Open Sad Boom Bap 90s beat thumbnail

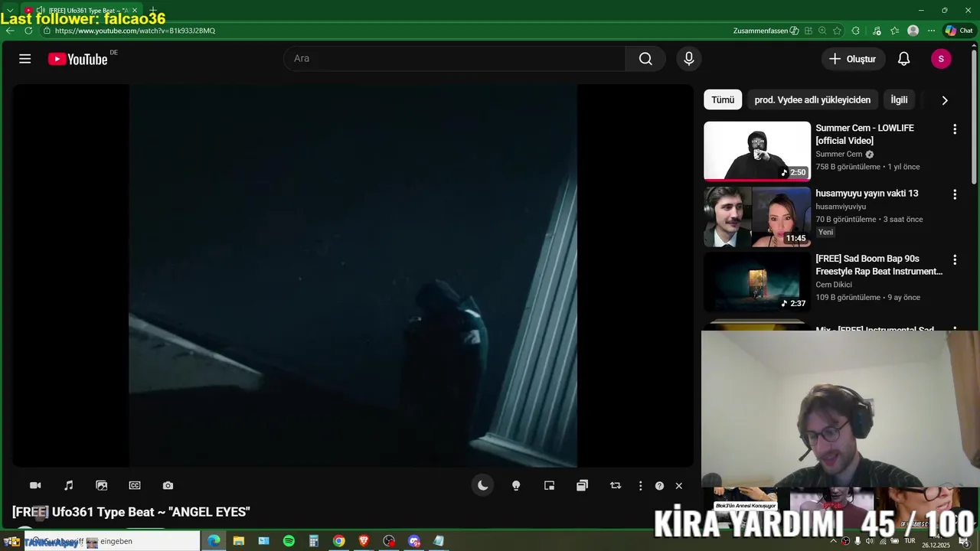tap(757, 282)
